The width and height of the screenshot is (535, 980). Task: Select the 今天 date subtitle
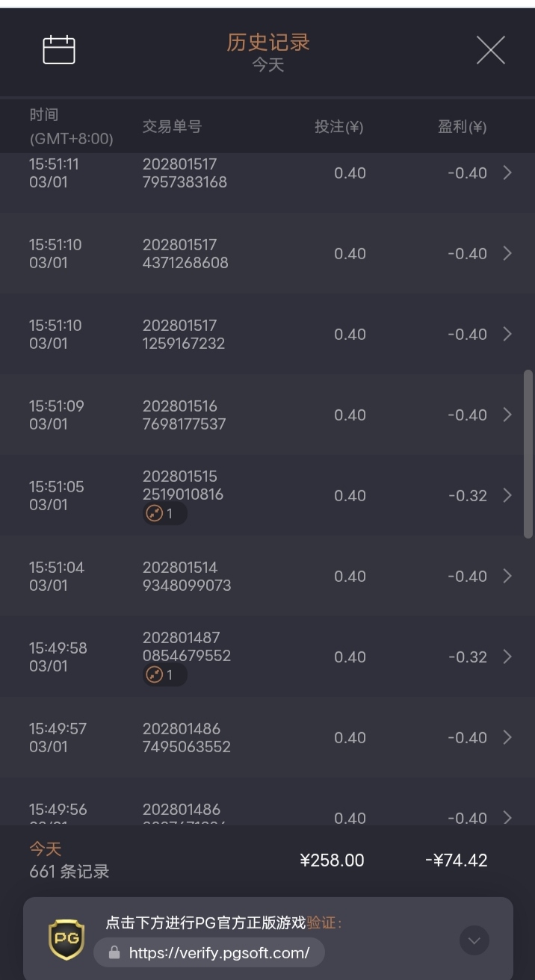coord(268,66)
